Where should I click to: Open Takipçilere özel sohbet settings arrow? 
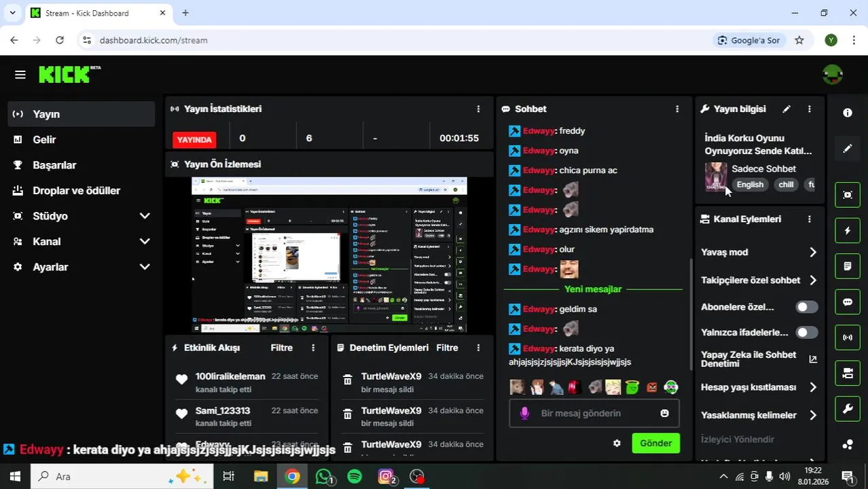click(x=813, y=280)
